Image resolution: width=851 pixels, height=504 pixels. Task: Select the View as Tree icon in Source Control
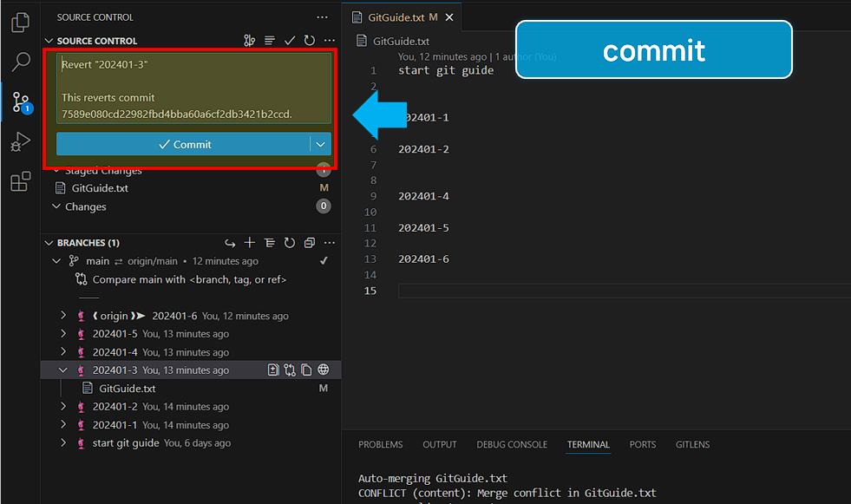click(270, 40)
